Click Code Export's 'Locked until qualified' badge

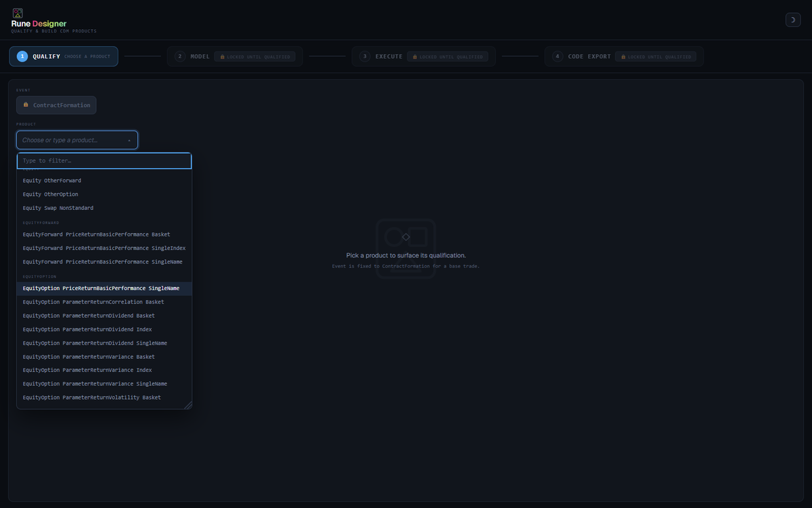point(656,57)
